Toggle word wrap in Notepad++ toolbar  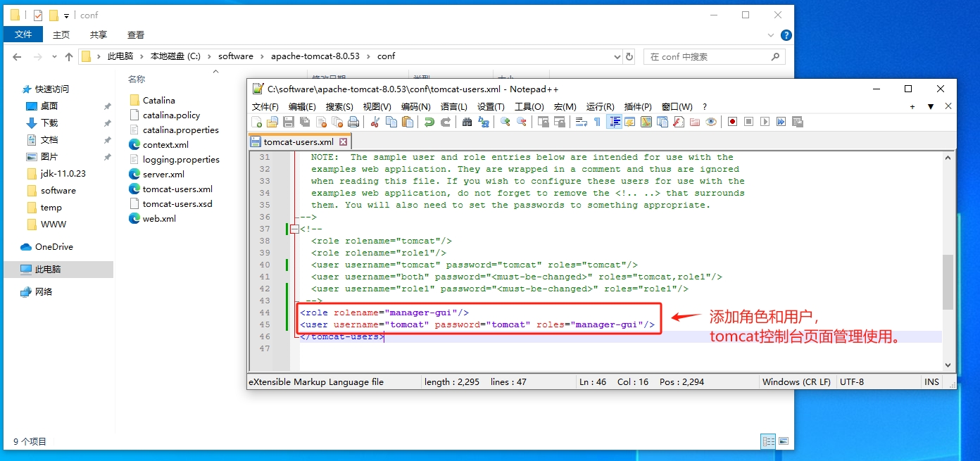tap(581, 122)
